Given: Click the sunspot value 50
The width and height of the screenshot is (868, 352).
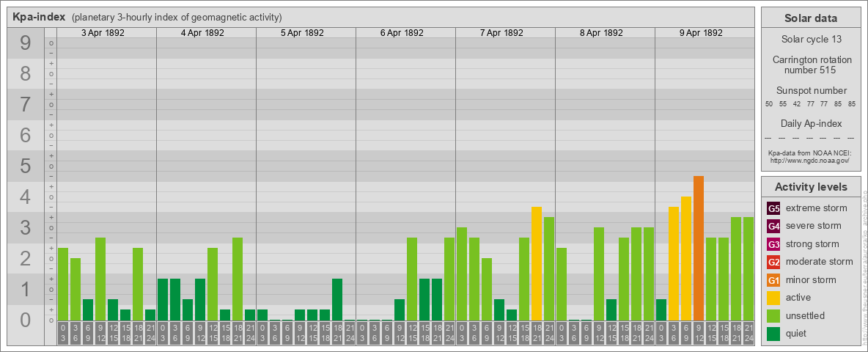Looking at the screenshot, I should click(769, 104).
